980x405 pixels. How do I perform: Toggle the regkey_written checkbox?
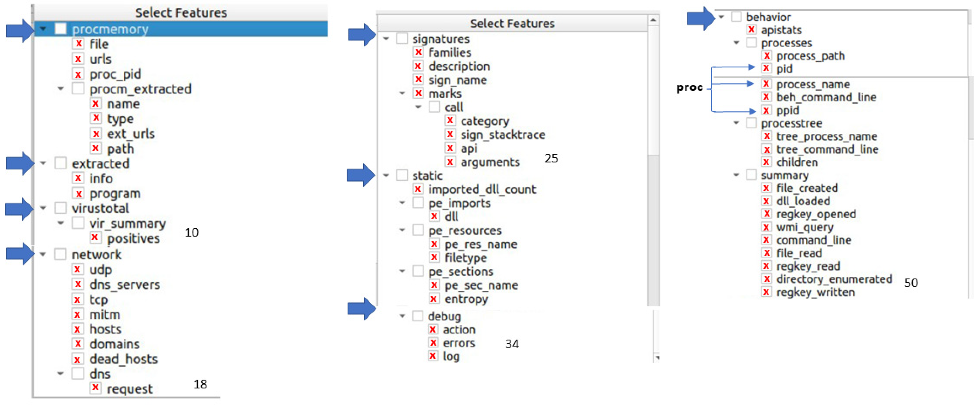[x=767, y=292]
